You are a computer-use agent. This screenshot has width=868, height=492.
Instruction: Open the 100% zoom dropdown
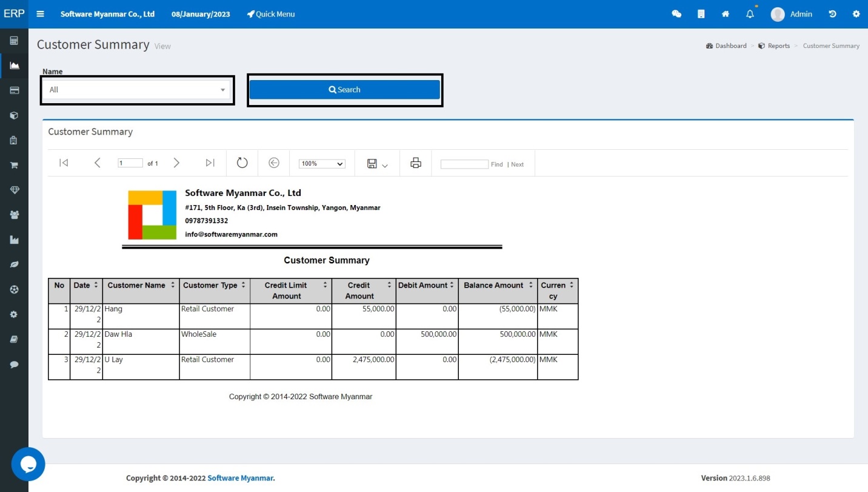(x=322, y=164)
